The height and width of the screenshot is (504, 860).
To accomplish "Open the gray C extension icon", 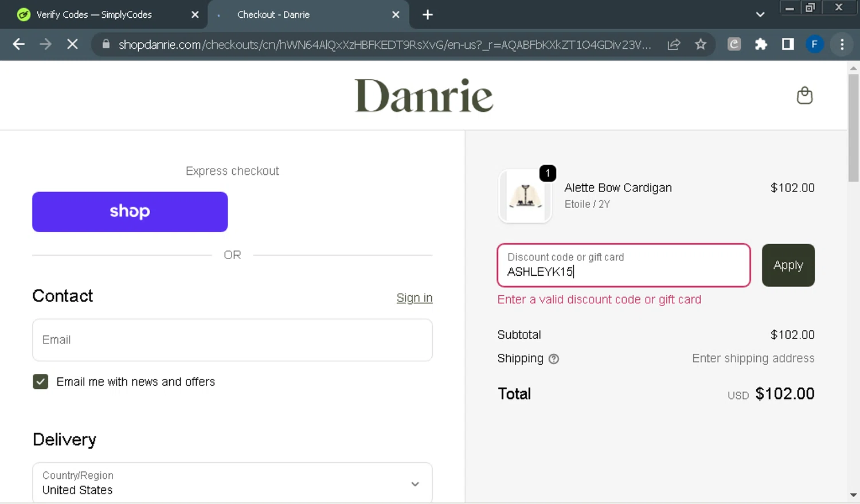I will [x=734, y=44].
